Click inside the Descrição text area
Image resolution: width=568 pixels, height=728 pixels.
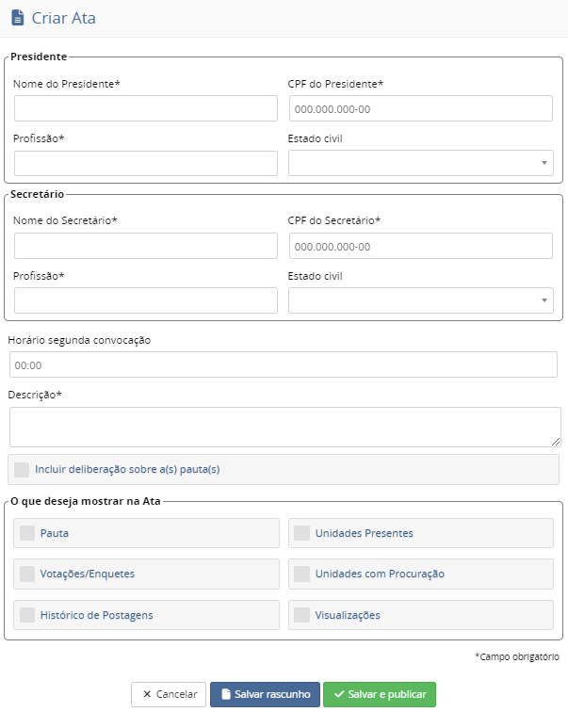pos(284,427)
